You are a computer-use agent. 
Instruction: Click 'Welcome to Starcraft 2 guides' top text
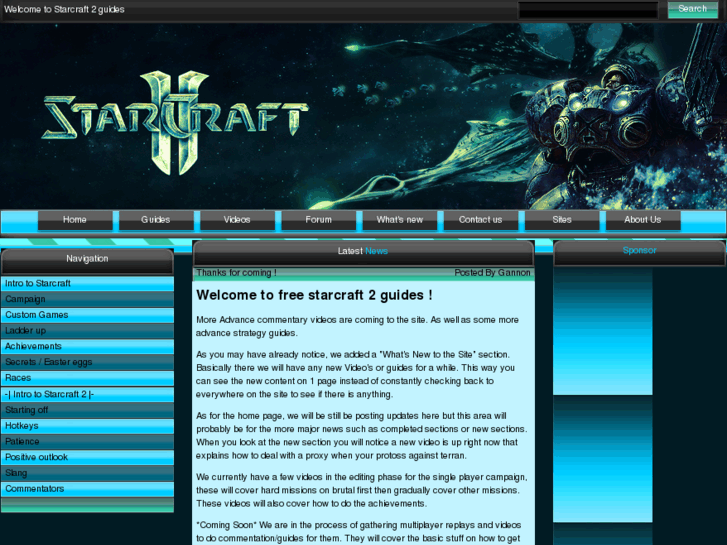tap(64, 9)
